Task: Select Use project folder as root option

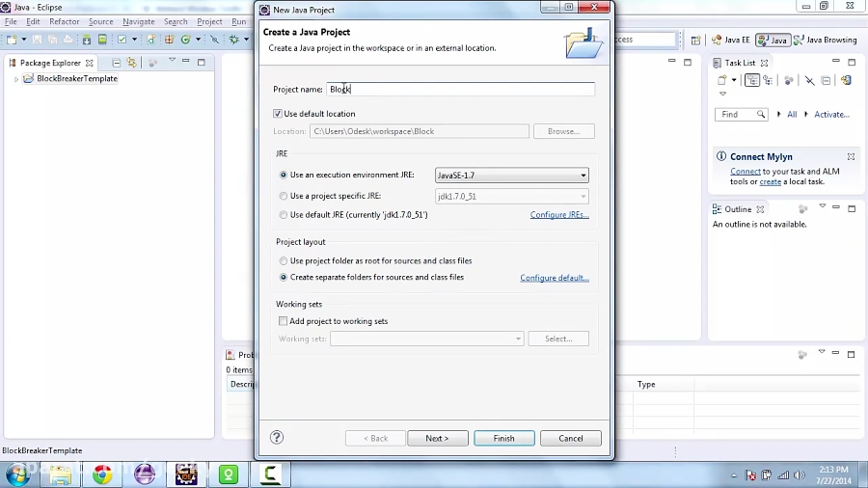Action: pyautogui.click(x=284, y=260)
